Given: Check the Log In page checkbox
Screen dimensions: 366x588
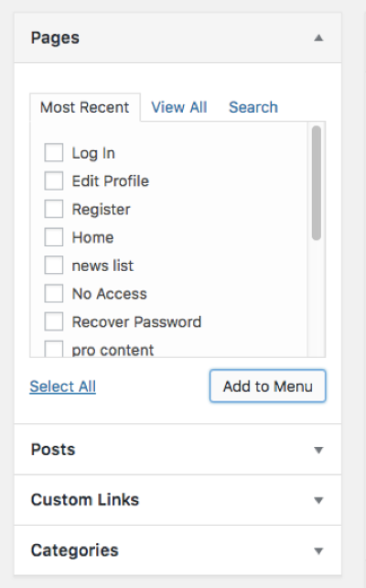Looking at the screenshot, I should coord(54,153).
